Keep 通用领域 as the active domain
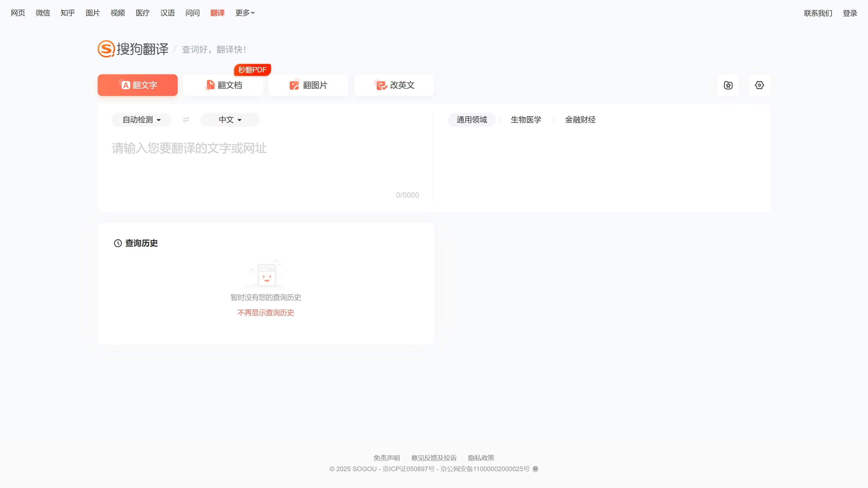Viewport: 868px width, 488px height. click(472, 120)
